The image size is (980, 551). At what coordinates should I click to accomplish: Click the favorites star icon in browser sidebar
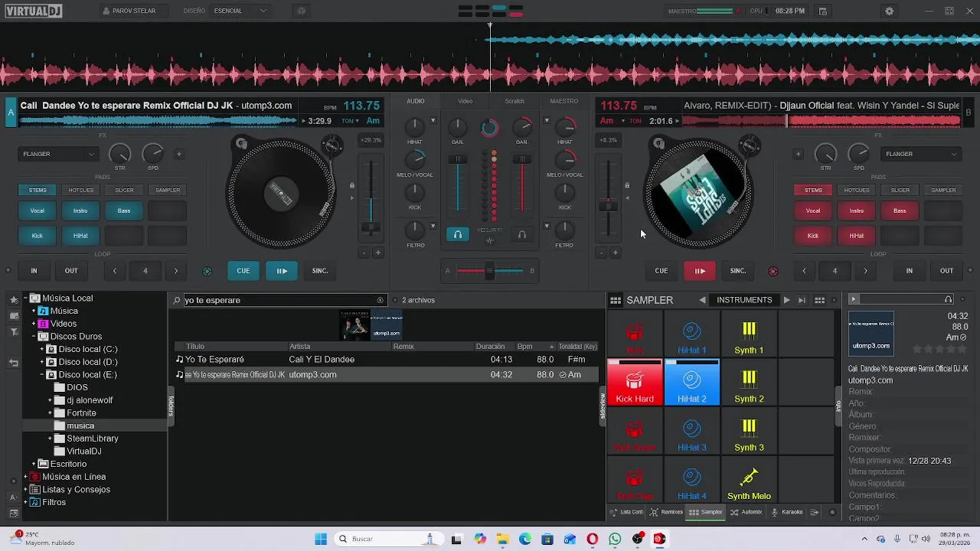pyautogui.click(x=14, y=300)
